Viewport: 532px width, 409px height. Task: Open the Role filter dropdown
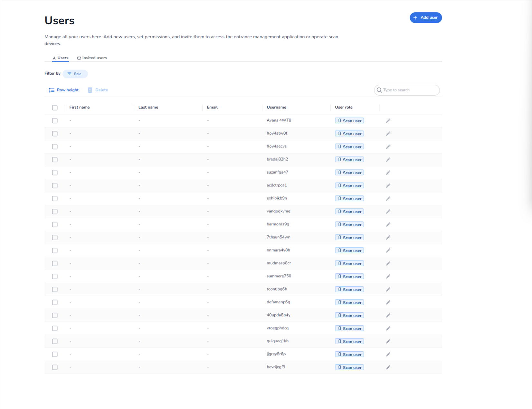tap(75, 74)
